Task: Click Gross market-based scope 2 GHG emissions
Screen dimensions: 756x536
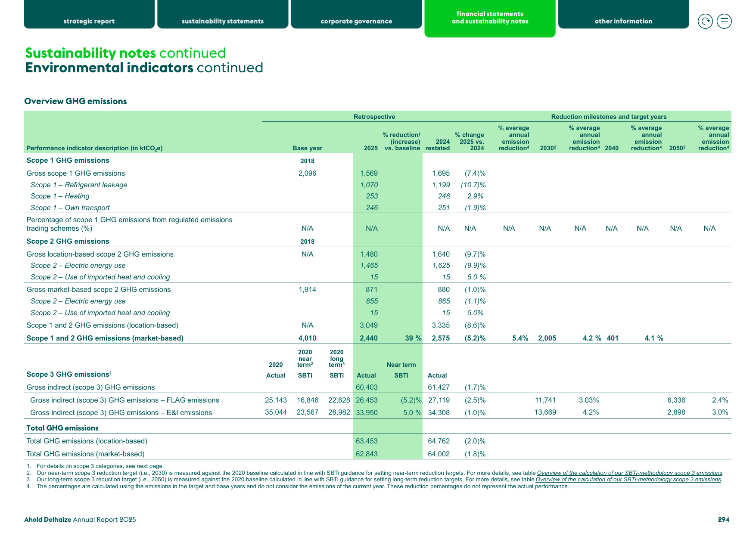Action: pyautogui.click(x=99, y=289)
